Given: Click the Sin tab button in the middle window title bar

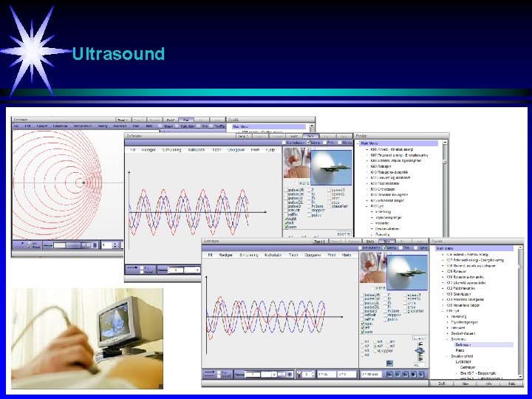Looking at the screenshot, I should (310, 136).
